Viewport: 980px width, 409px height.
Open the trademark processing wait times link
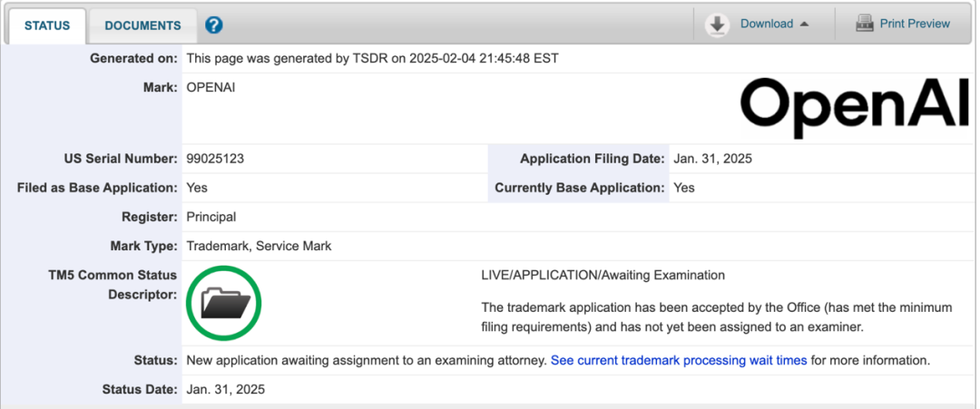(679, 360)
